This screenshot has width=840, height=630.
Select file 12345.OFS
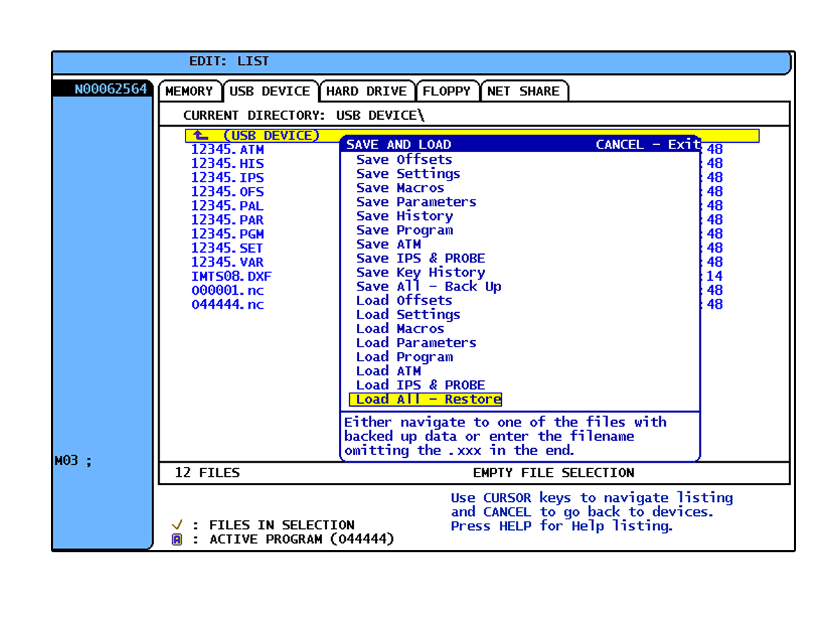click(227, 192)
